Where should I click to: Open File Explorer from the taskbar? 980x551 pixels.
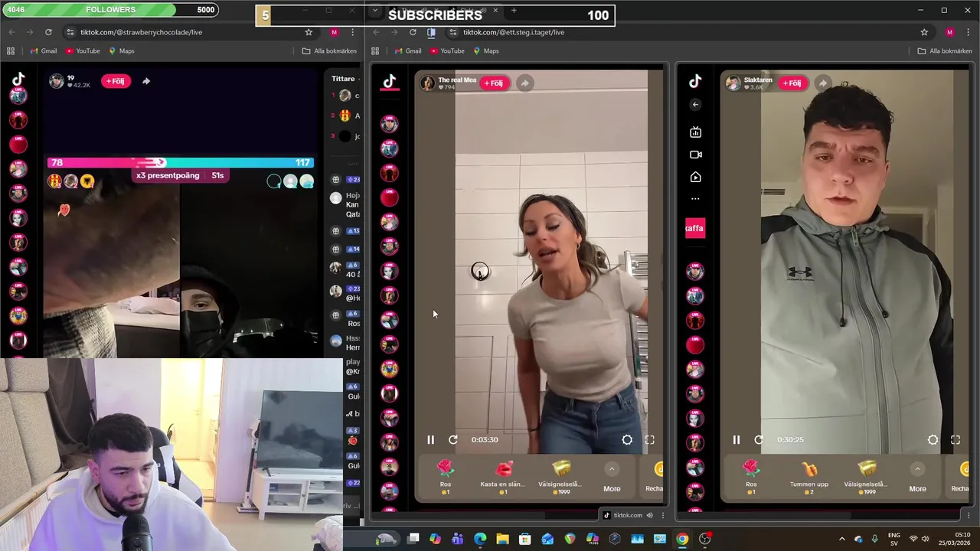[502, 539]
